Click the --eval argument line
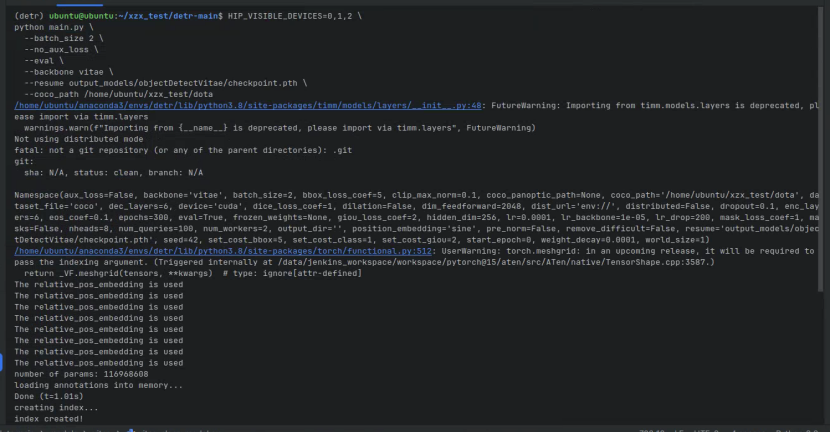 [43, 60]
